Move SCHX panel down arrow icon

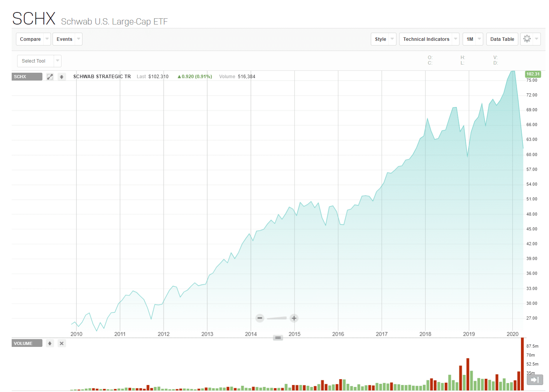[x=61, y=77]
